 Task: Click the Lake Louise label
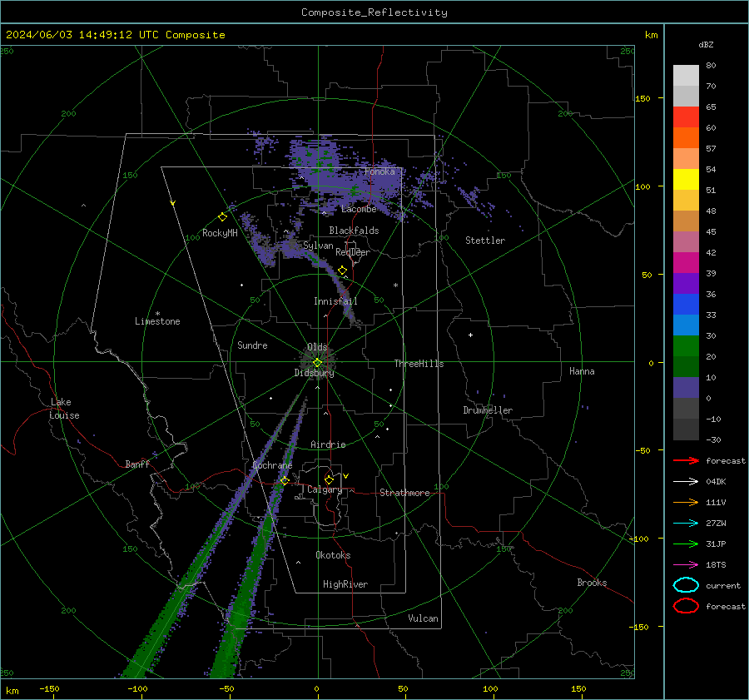tap(64, 409)
